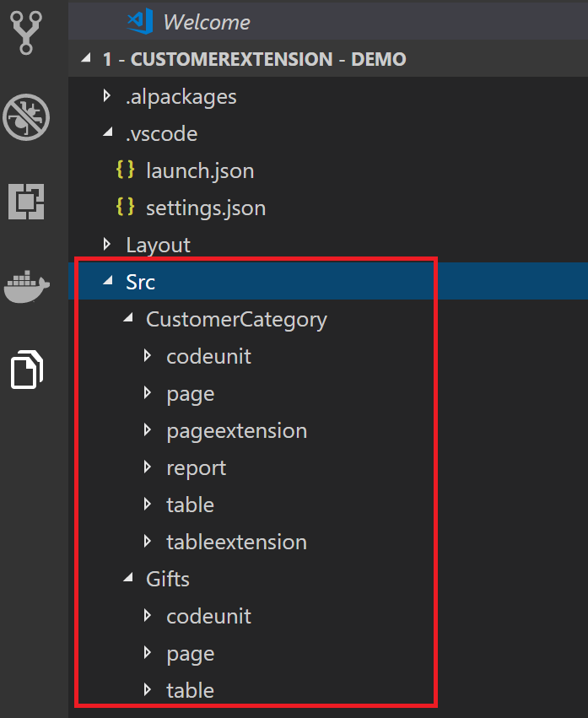
Task: Expand the tableextension folder
Action: pyautogui.click(x=328, y=543)
